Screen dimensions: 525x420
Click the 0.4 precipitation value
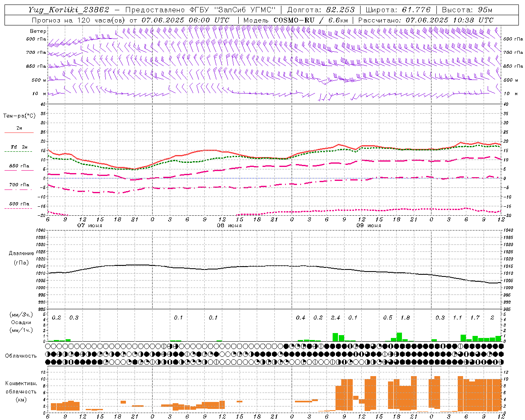tap(301, 317)
